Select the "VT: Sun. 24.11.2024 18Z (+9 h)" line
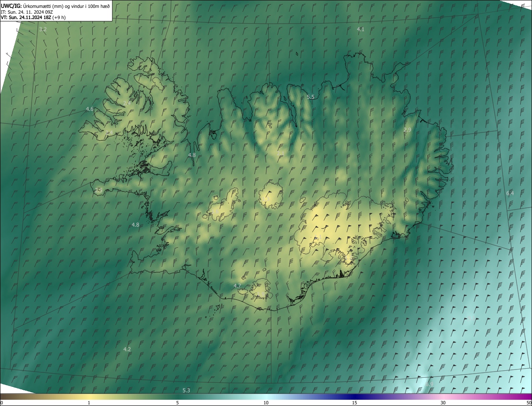Screen dimensions: 532x406 click(x=33, y=17)
